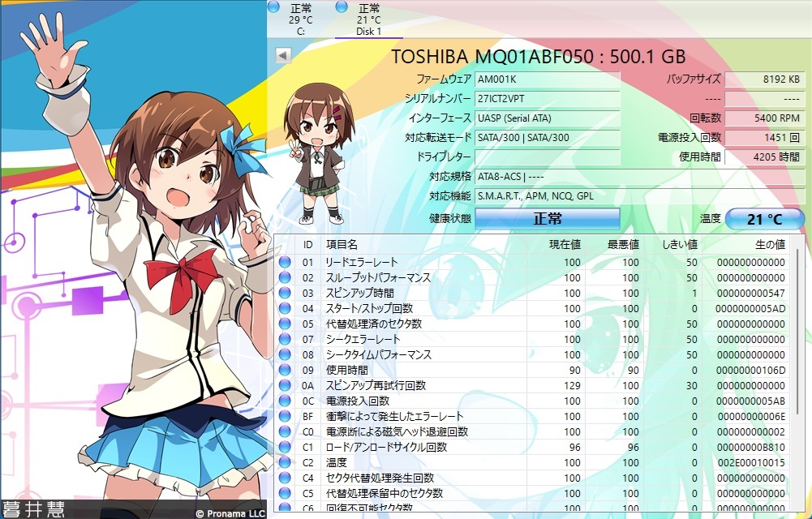Click the previous disk arrow button
The image size is (812, 519).
(x=283, y=55)
